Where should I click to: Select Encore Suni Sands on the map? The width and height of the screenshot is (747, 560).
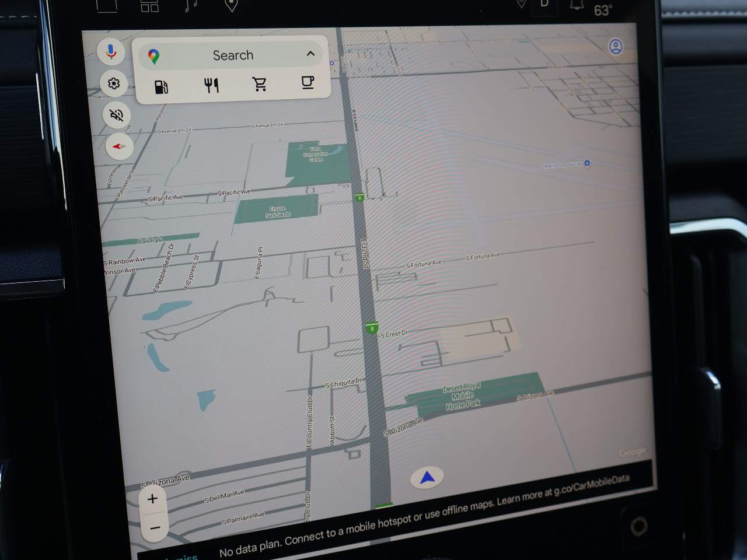[x=278, y=211]
